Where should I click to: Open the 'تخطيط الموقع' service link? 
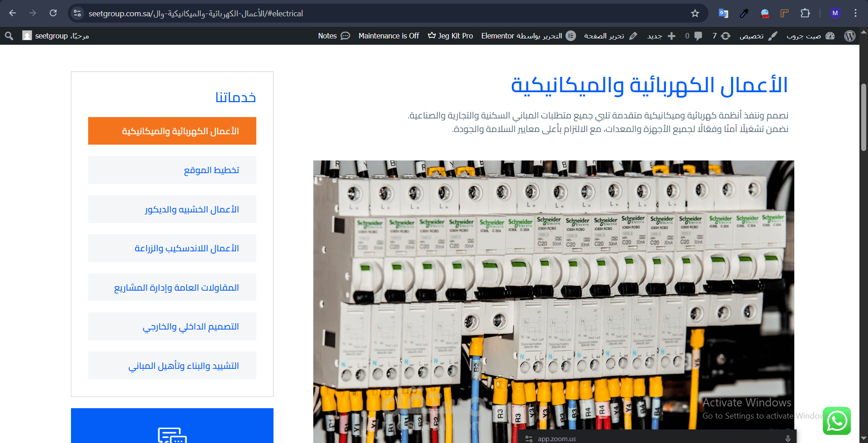(172, 170)
